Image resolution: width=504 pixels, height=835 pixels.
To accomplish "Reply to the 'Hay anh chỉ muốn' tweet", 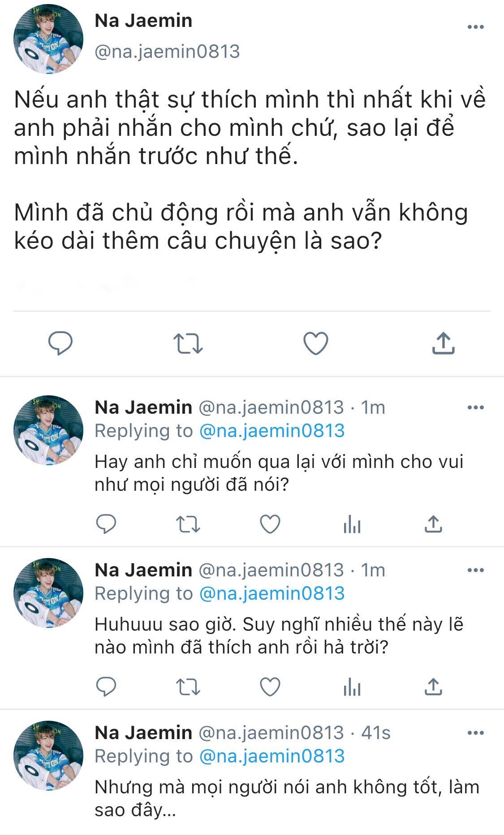I will coord(106,523).
